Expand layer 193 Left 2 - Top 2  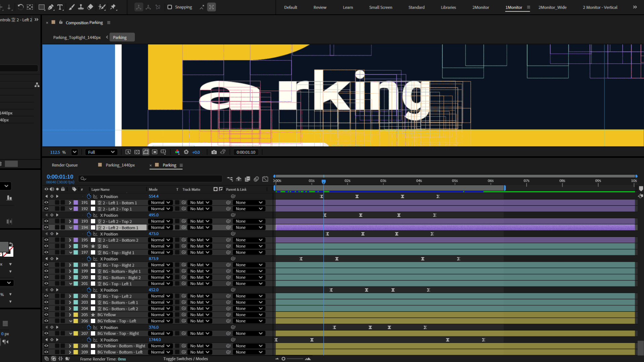(70, 221)
